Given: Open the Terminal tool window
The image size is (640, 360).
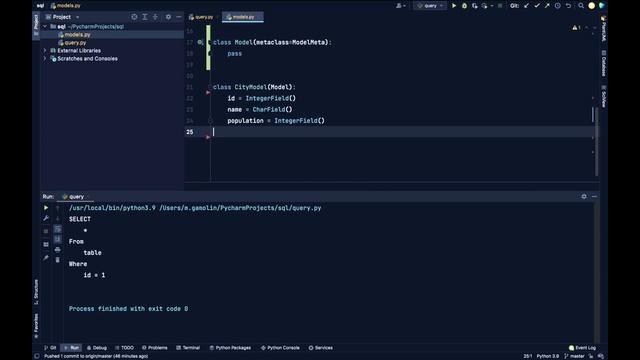Looking at the screenshot, I should point(188,348).
